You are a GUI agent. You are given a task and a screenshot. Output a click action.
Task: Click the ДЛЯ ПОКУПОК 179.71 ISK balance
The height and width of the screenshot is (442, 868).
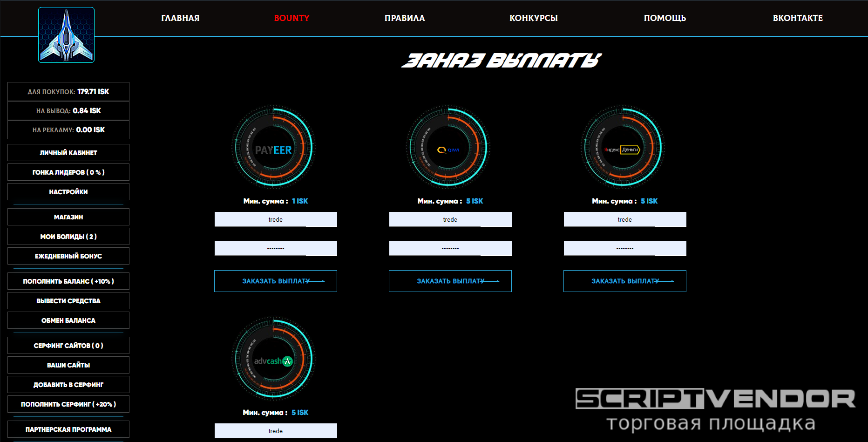pyautogui.click(x=68, y=92)
